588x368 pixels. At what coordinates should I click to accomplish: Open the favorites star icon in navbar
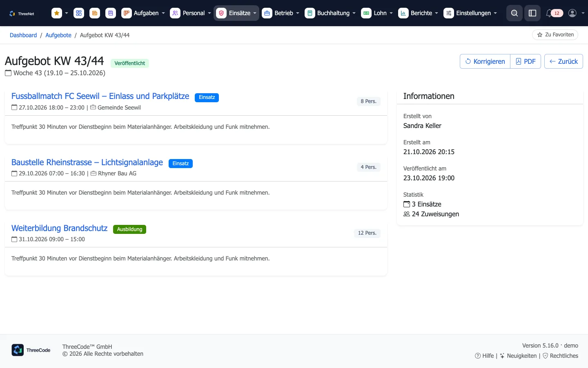tap(57, 13)
